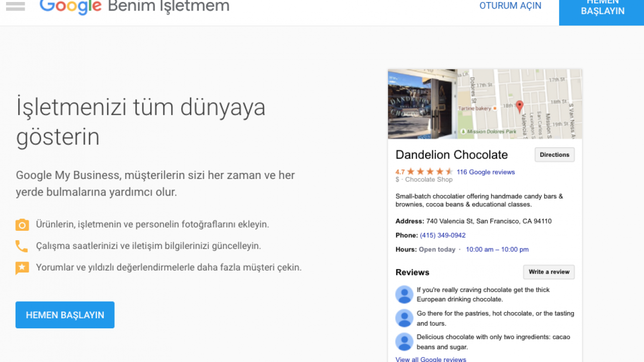Click Google My Business description paragraph
This screenshot has width=644, height=362.
click(x=155, y=184)
